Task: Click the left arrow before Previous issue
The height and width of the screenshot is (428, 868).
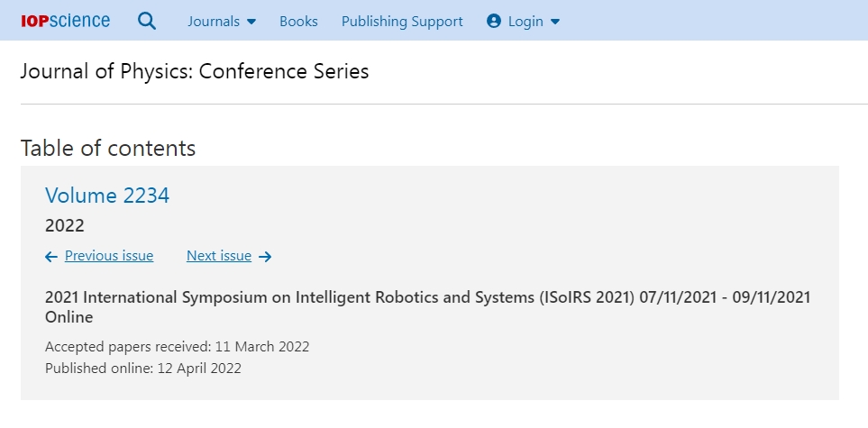Action: coord(51,257)
